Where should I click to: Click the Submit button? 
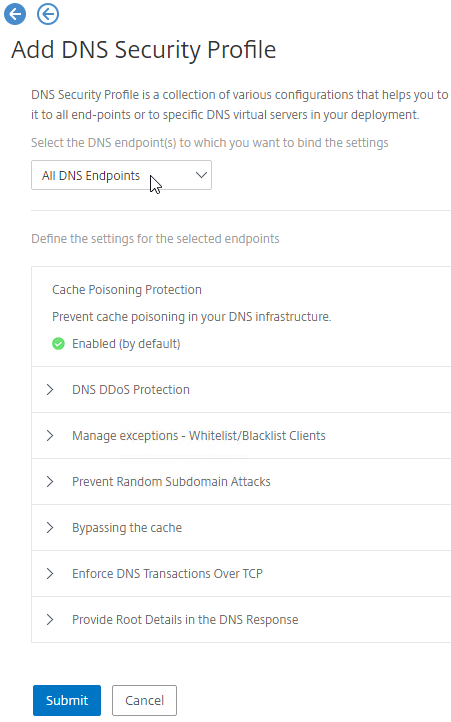pos(67,700)
